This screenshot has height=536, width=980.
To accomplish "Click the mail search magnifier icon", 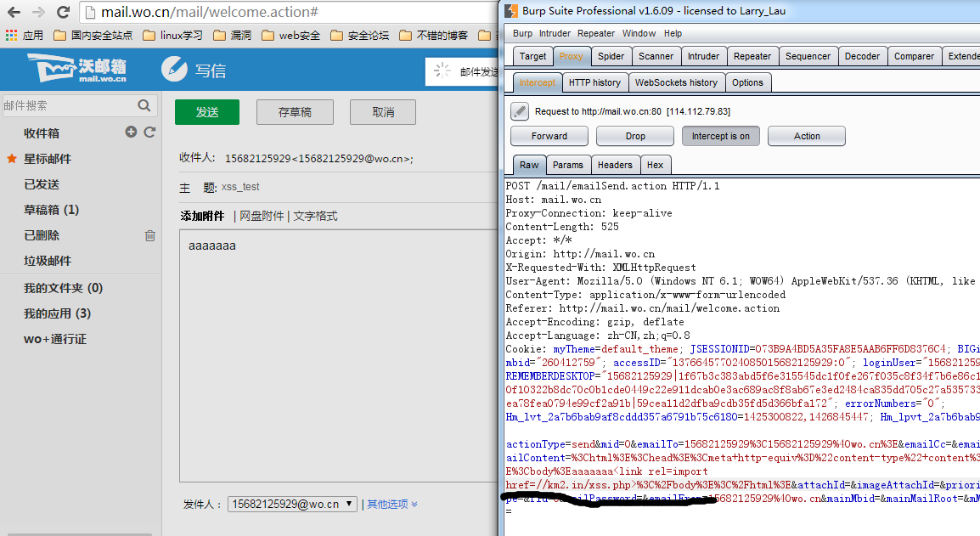I will tap(144, 105).
